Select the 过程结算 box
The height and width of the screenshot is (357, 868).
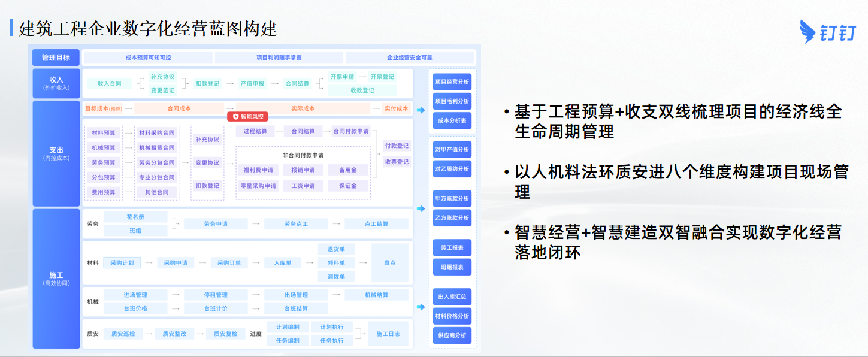click(255, 131)
